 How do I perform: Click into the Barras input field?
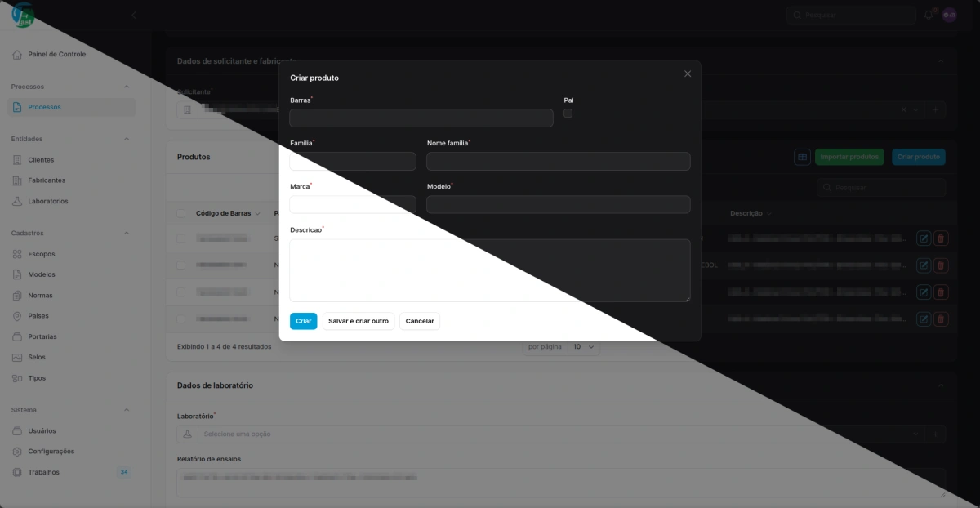pos(421,118)
